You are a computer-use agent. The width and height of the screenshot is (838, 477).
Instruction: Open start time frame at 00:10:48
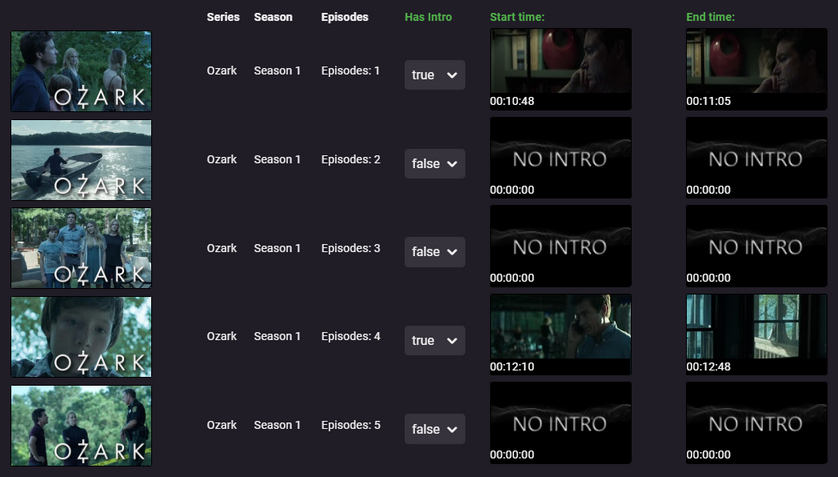click(x=561, y=69)
